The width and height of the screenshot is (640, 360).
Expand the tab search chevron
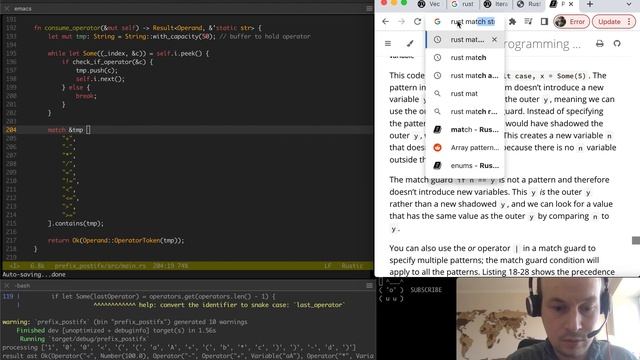[629, 4]
